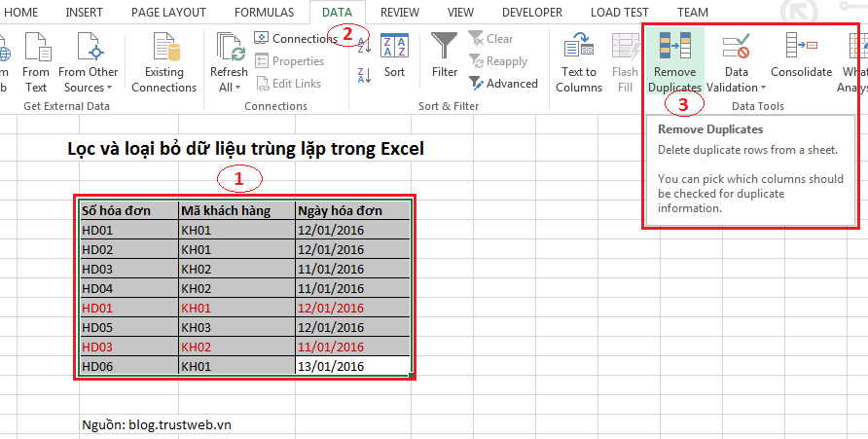
Task: Open workbook Connections
Action: click(x=295, y=38)
